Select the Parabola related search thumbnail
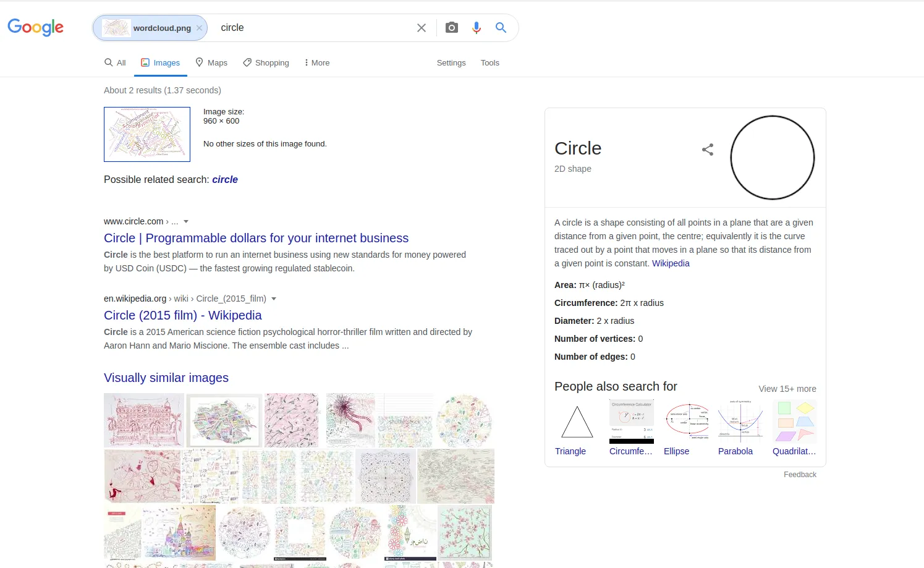Screen dimensions: 924x568 [x=740, y=422]
